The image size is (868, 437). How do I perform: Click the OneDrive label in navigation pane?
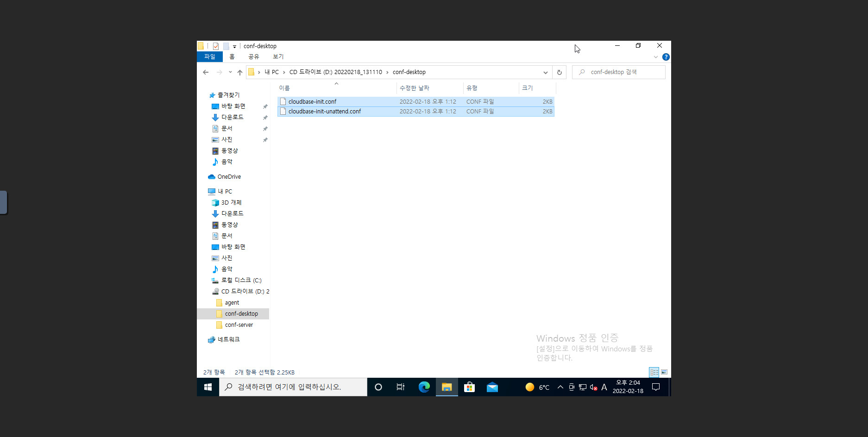point(229,177)
